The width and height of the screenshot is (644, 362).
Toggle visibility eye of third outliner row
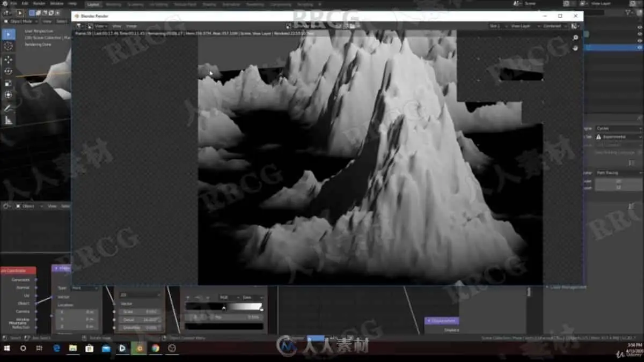pos(639,41)
